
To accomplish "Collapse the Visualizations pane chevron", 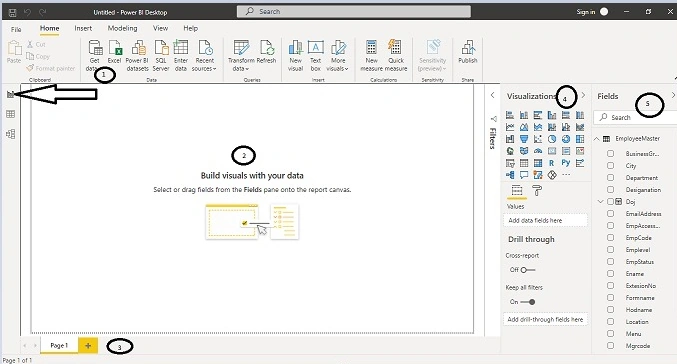I will 583,95.
